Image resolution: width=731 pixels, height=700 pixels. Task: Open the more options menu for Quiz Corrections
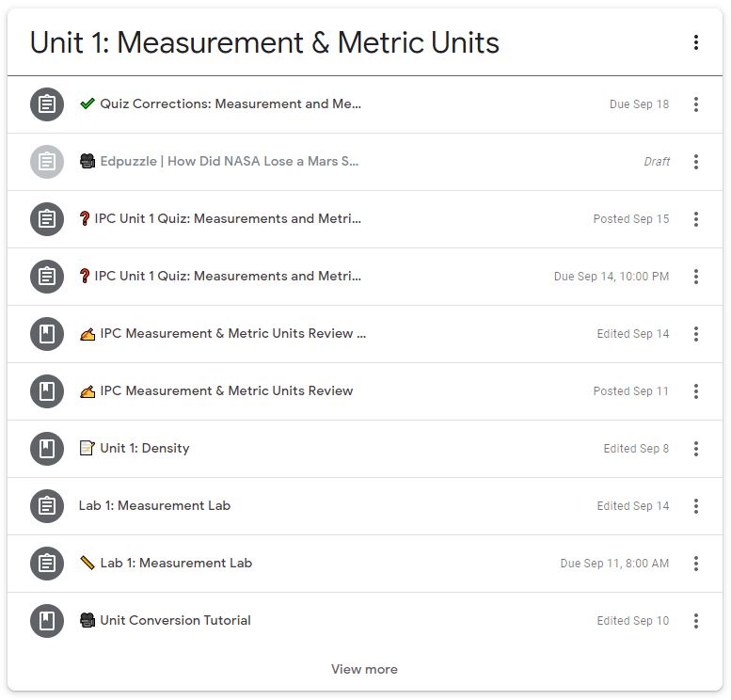coord(695,104)
